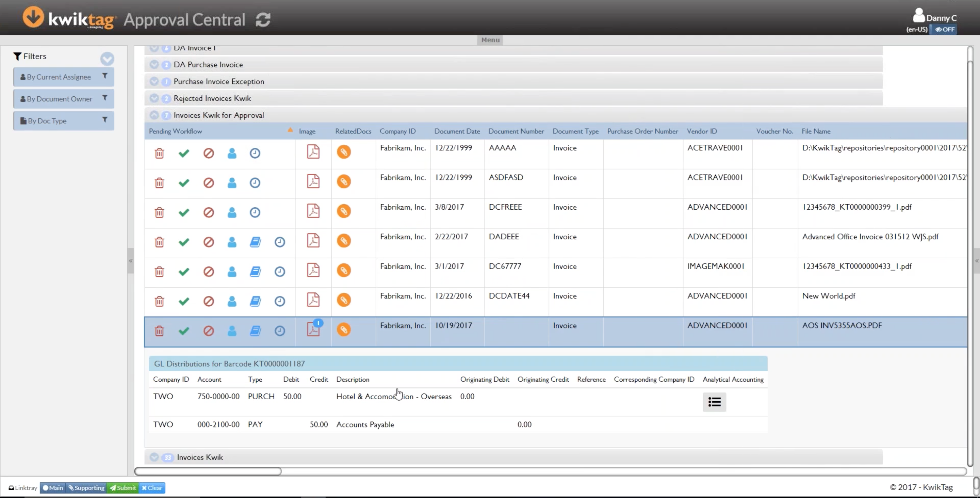Reassign the DCDATE44 invoice using person icon
The image size is (980, 498).
[232, 301]
